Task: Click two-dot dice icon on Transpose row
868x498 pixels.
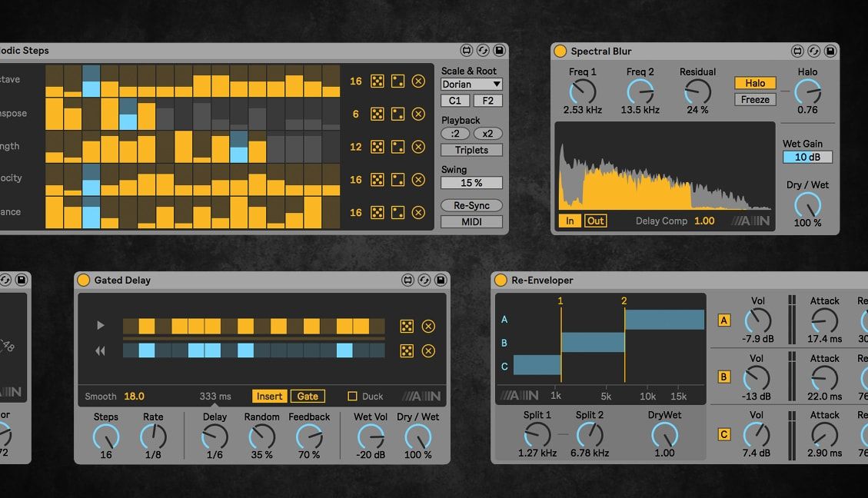Action: pyautogui.click(x=397, y=114)
